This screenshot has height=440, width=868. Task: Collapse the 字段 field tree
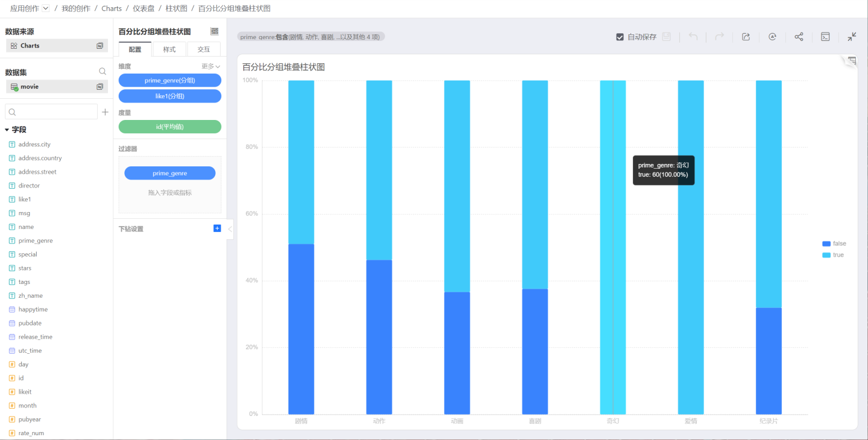(7, 130)
